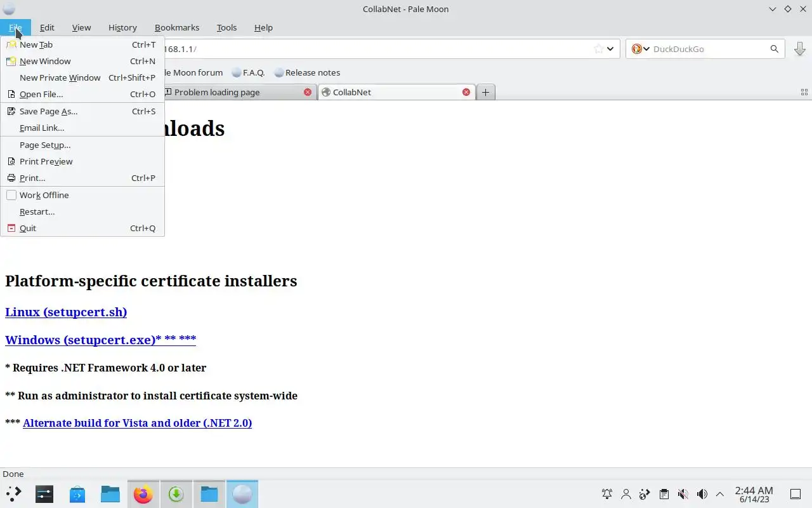Click the address bar URL field
The height and width of the screenshot is (508, 812).
pos(377,49)
